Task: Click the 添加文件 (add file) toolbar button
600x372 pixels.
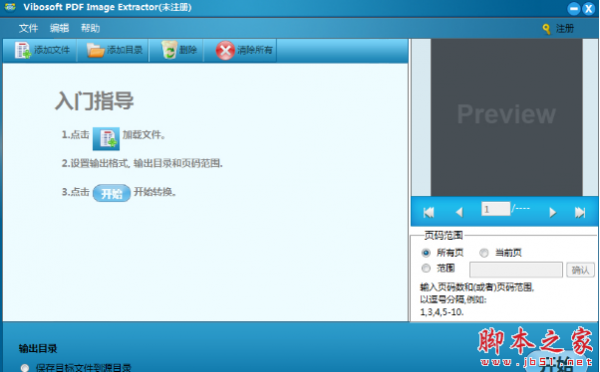Action: [x=42, y=50]
